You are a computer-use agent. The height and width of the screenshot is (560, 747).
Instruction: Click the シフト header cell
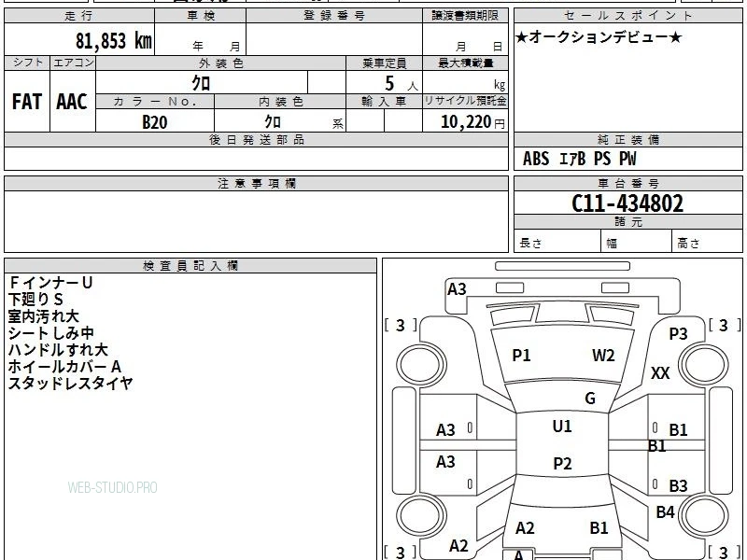click(27, 63)
